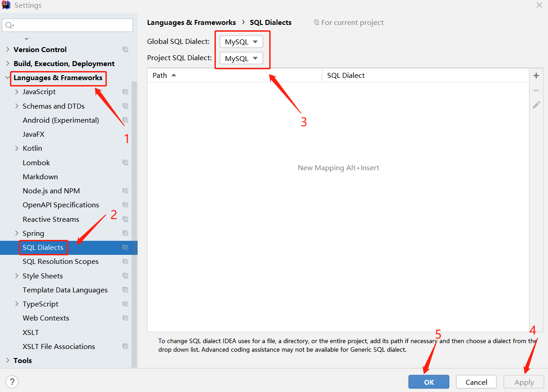The image size is (548, 392).
Task: Open SQL Resolution Scopes page
Action: pyautogui.click(x=61, y=262)
